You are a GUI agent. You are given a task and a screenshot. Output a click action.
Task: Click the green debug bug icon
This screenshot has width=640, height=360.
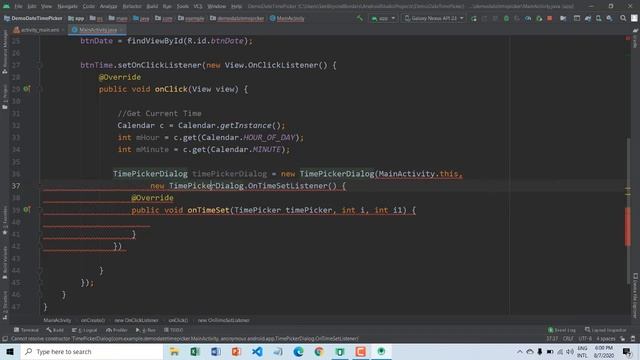pyautogui.click(x=506, y=18)
